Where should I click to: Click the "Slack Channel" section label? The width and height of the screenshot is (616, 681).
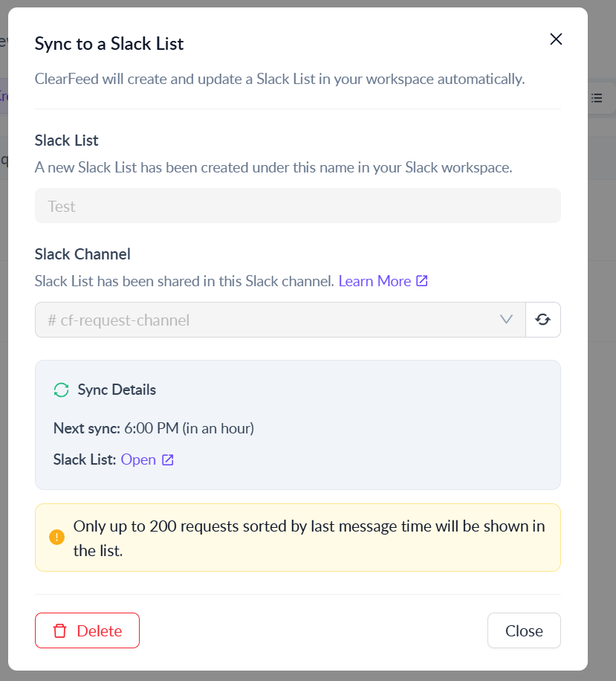pos(82,254)
